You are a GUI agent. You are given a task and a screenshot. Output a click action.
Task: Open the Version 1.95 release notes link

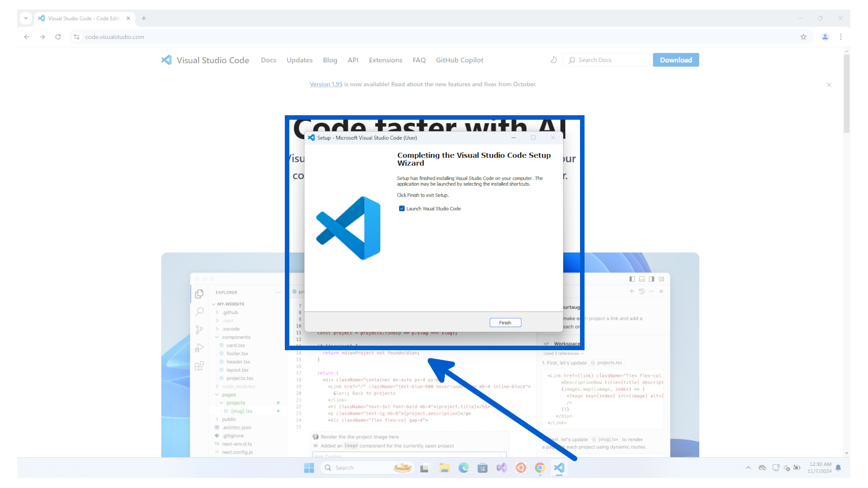point(325,84)
